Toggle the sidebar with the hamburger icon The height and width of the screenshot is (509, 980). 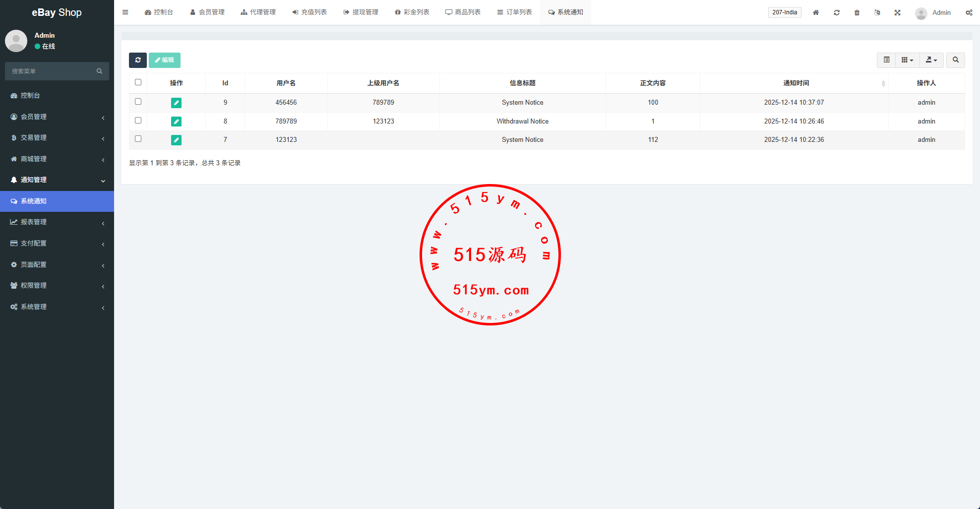(125, 12)
